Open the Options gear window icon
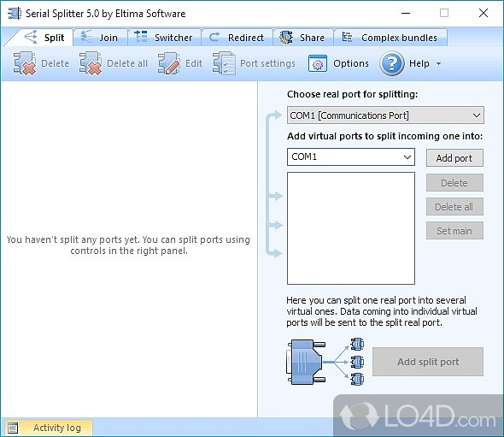Screen dimensions: 504x437 pyautogui.click(x=318, y=64)
